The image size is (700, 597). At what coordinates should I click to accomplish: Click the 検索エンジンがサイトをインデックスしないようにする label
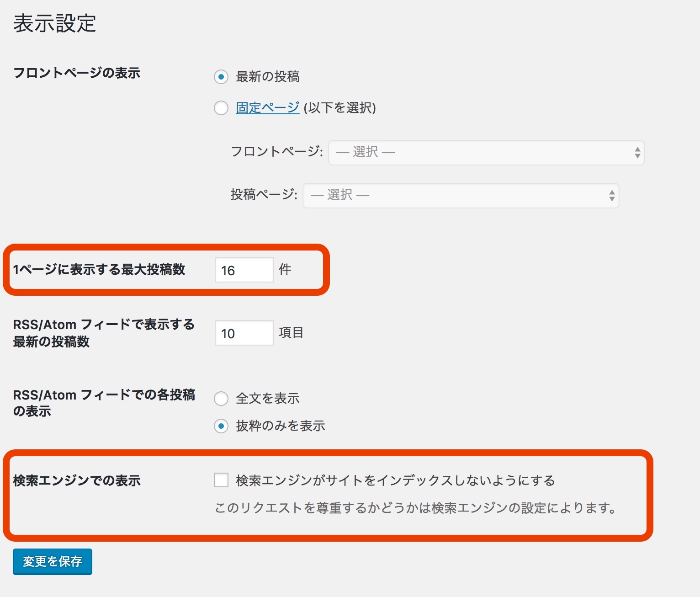click(395, 480)
